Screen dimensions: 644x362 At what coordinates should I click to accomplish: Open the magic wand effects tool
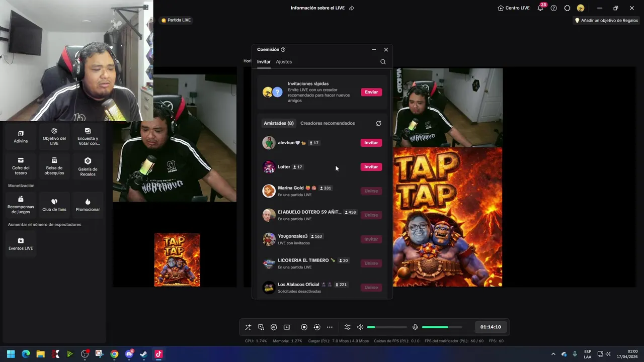click(x=248, y=327)
